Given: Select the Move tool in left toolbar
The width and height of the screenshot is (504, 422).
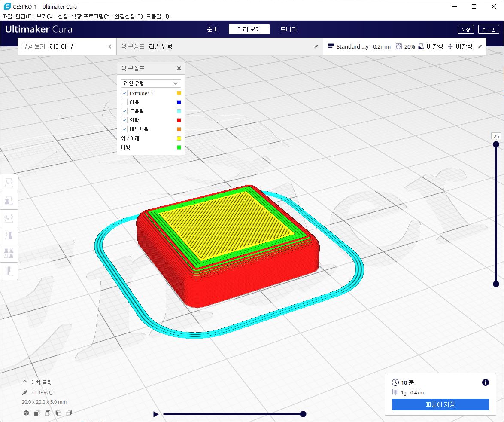Looking at the screenshot, I should point(9,183).
